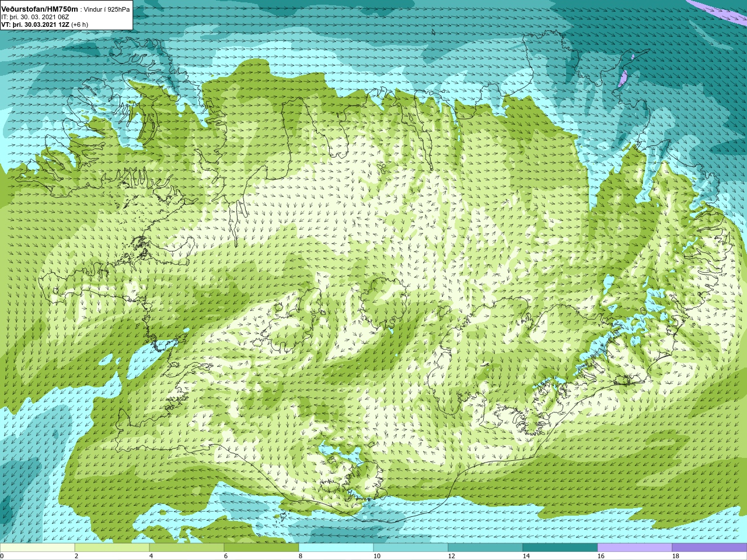This screenshot has height=560, width=747.
Task: Click the legend tick label '10'
Action: click(x=377, y=556)
